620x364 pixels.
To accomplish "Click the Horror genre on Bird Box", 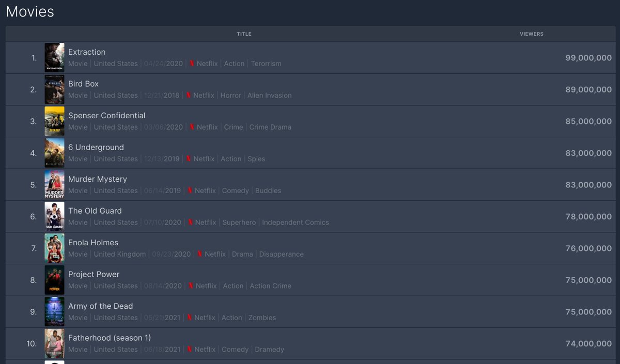I will click(231, 96).
